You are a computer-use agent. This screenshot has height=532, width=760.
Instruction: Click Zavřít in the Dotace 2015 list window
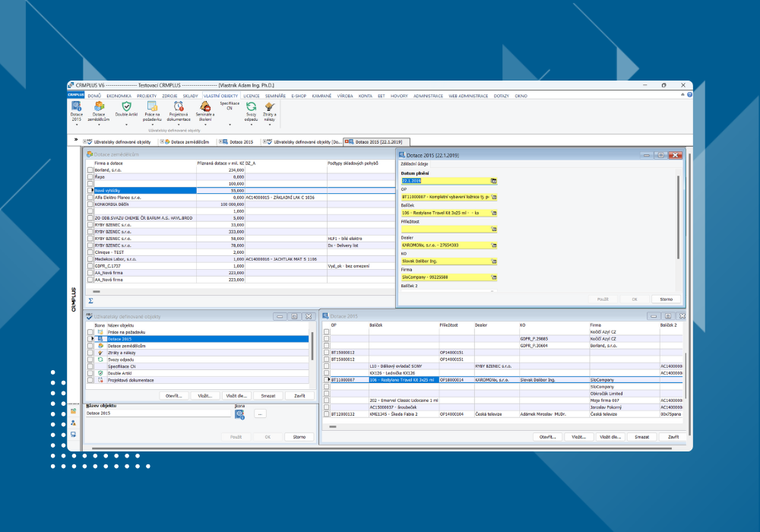(x=673, y=437)
